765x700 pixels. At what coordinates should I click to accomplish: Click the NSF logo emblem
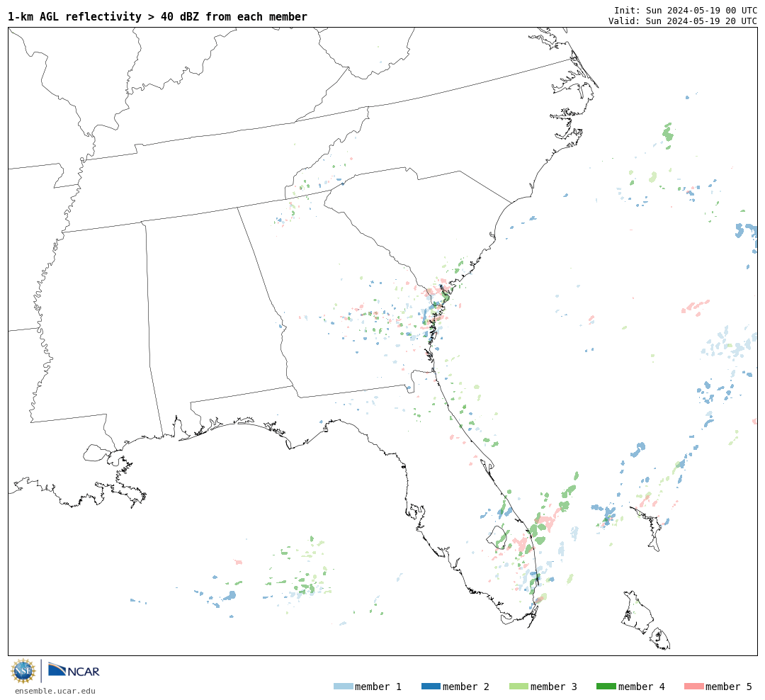coord(23,671)
